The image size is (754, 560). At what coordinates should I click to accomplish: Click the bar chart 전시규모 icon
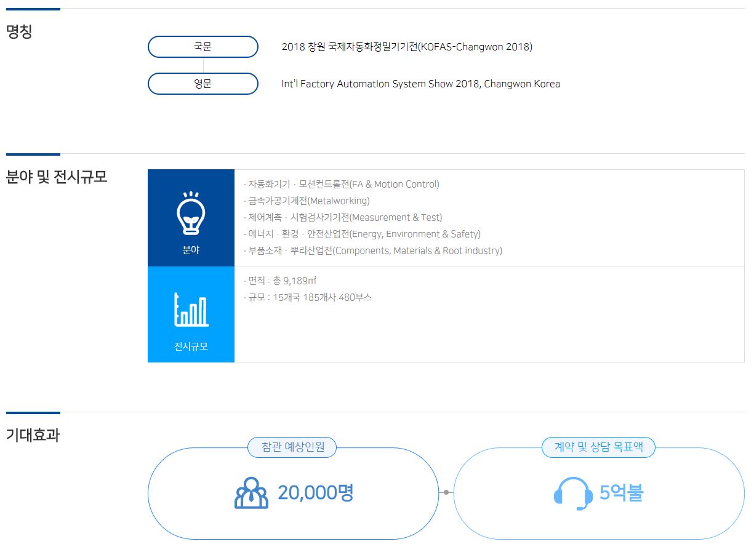[x=191, y=309]
